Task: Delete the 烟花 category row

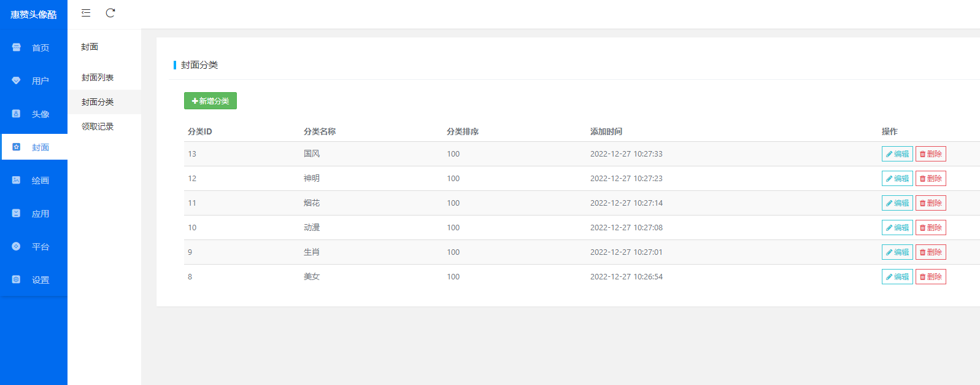Action: (931, 203)
